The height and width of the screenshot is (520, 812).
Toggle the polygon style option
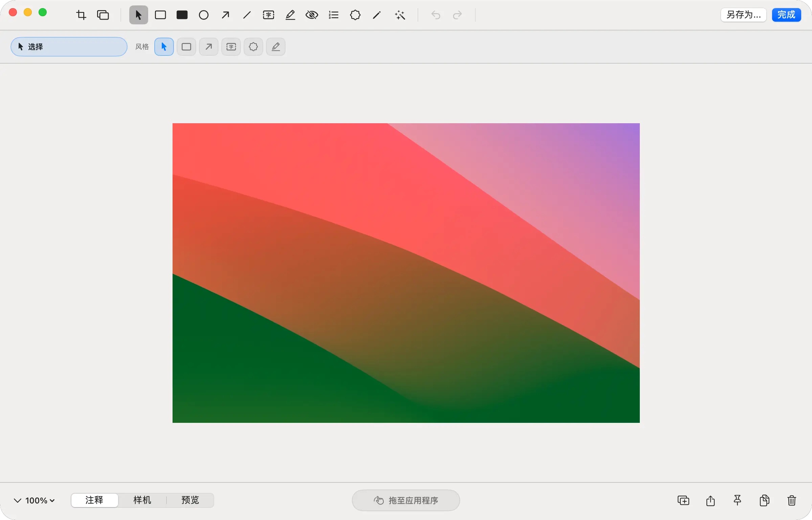point(253,47)
